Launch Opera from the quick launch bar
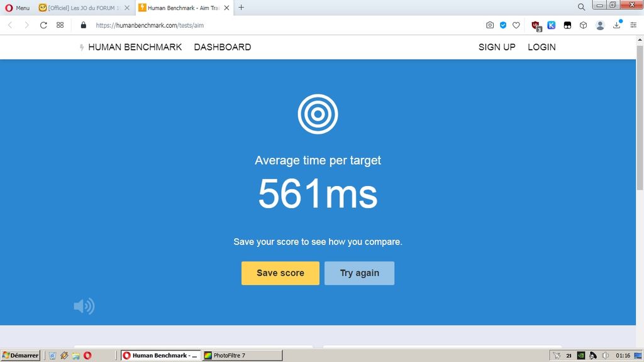Viewport: 644px width, 362px height. point(87,356)
